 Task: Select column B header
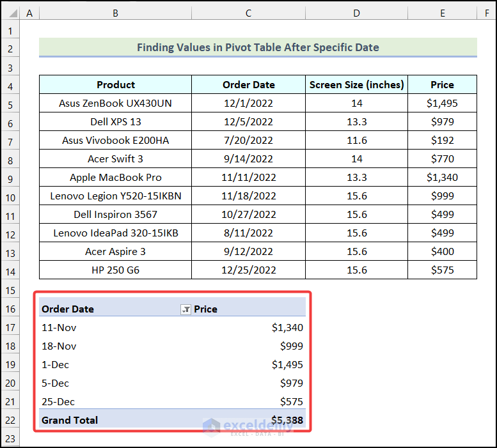tap(115, 13)
